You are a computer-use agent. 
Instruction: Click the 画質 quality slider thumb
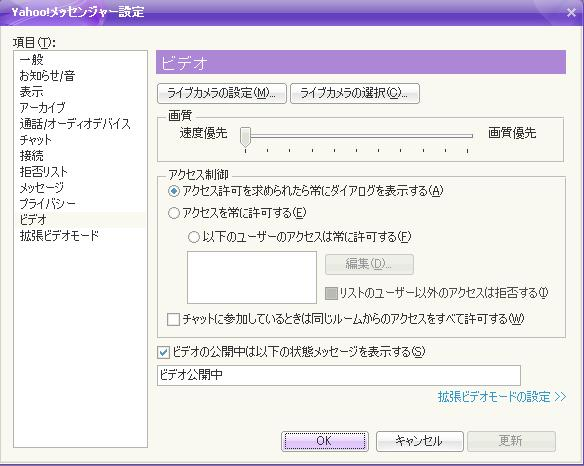(245, 137)
